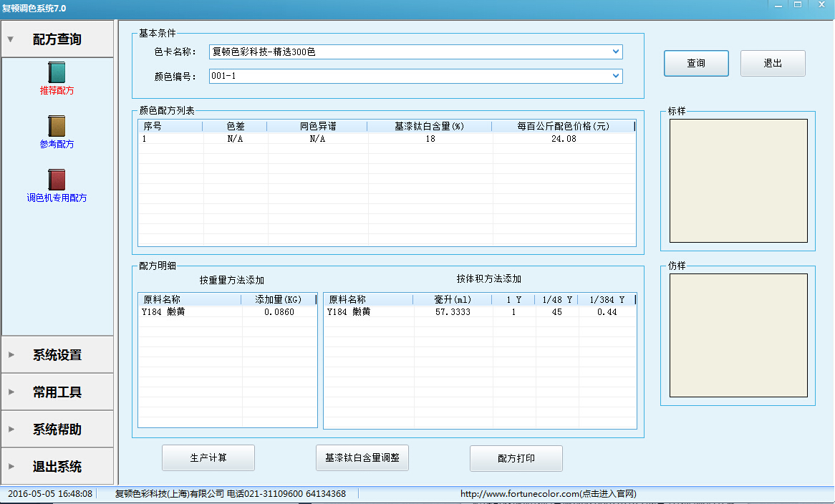Click the 退出 button

[773, 63]
